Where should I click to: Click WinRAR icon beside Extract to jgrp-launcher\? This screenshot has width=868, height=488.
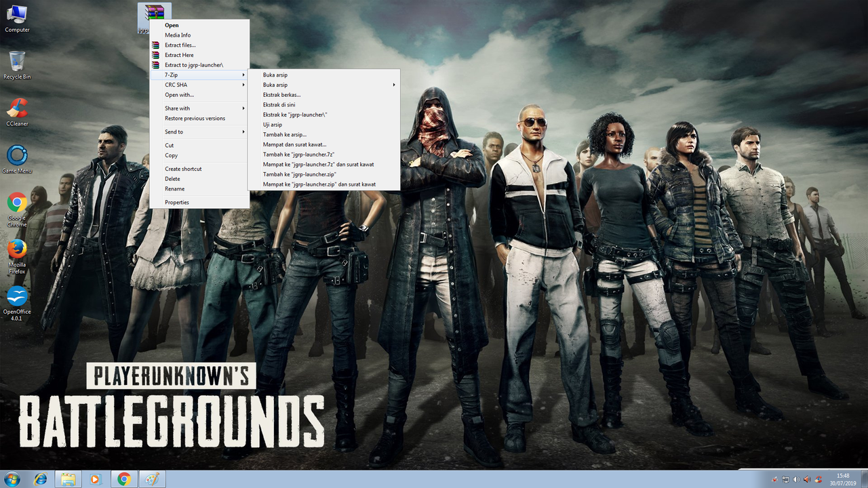(156, 65)
